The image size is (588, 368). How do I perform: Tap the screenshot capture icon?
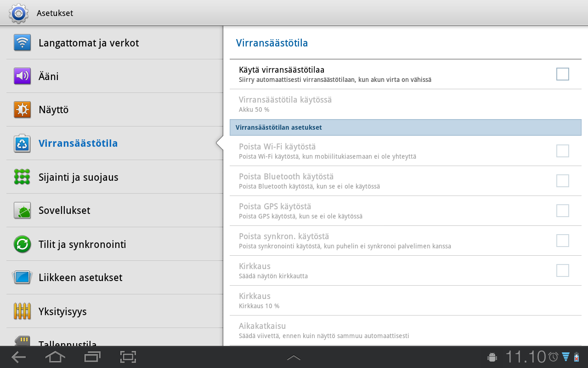(x=128, y=357)
